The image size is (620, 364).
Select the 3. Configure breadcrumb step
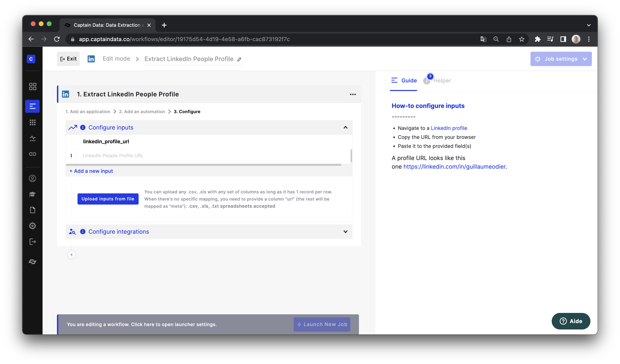tap(187, 112)
